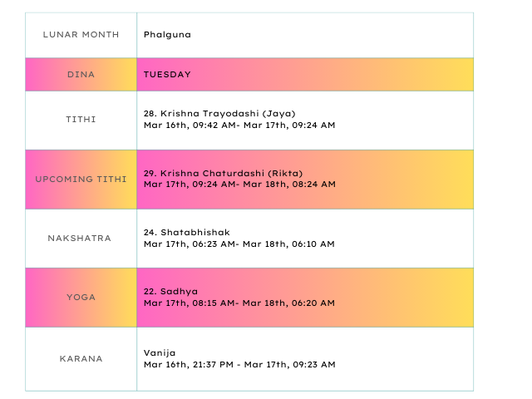This screenshot has width=532, height=399.
Task: Click the Karana row label
Action: [81, 359]
